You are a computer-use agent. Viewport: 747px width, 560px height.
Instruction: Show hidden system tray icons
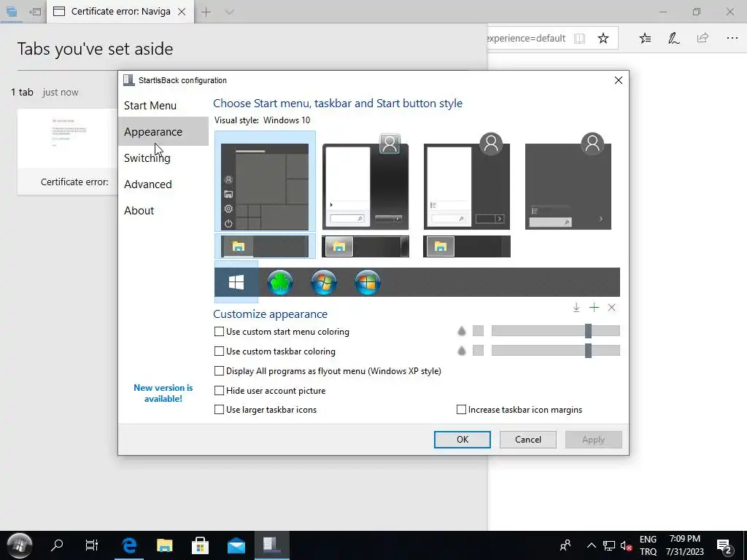click(591, 545)
